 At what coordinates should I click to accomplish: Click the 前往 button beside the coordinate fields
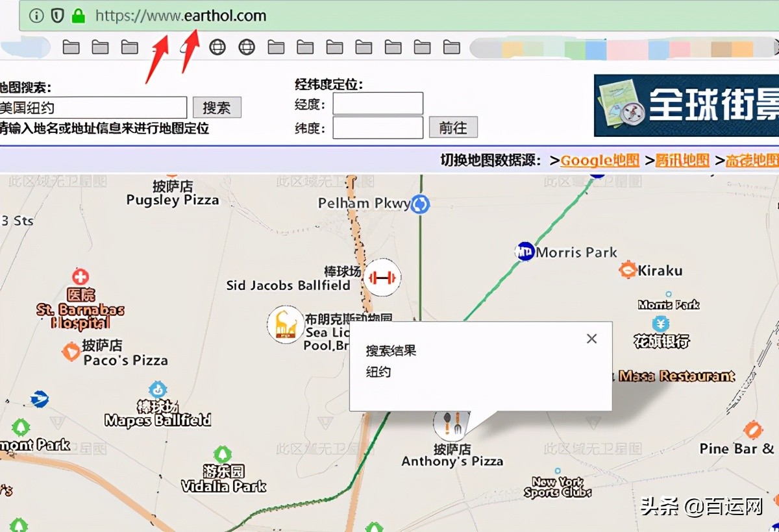click(453, 127)
